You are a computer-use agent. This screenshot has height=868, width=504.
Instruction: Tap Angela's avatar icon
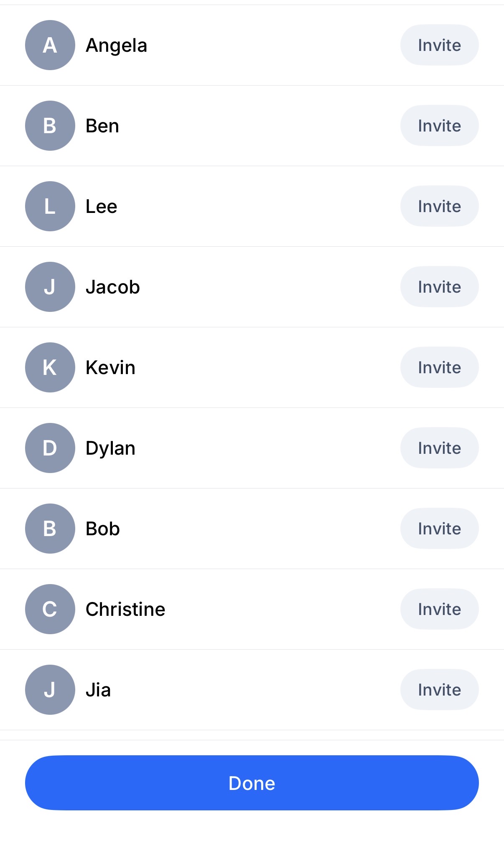click(x=50, y=45)
